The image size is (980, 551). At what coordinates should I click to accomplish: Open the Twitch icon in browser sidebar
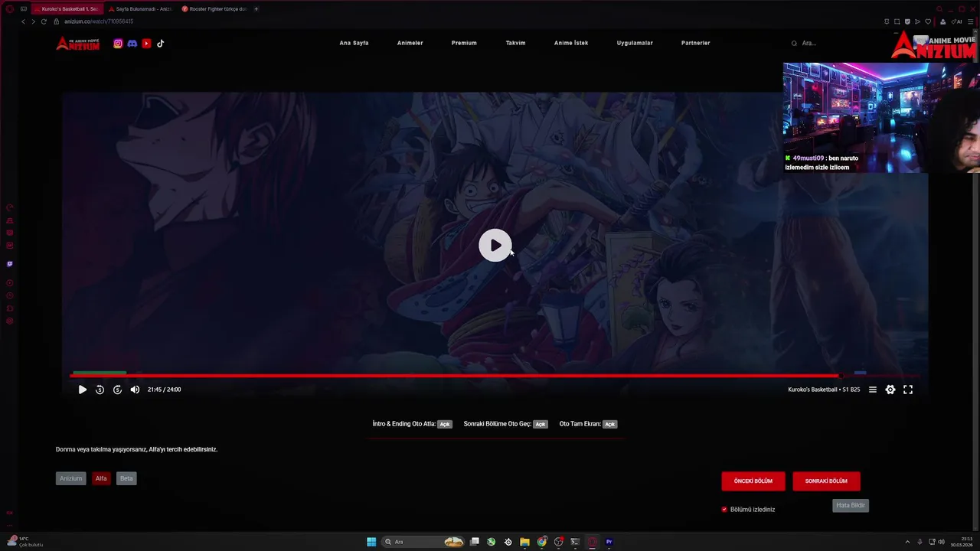pyautogui.click(x=10, y=264)
